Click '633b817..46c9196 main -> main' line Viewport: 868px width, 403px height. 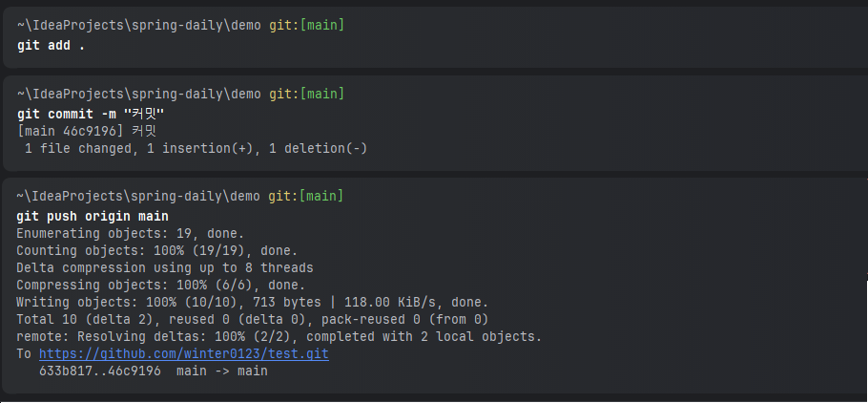(154, 371)
